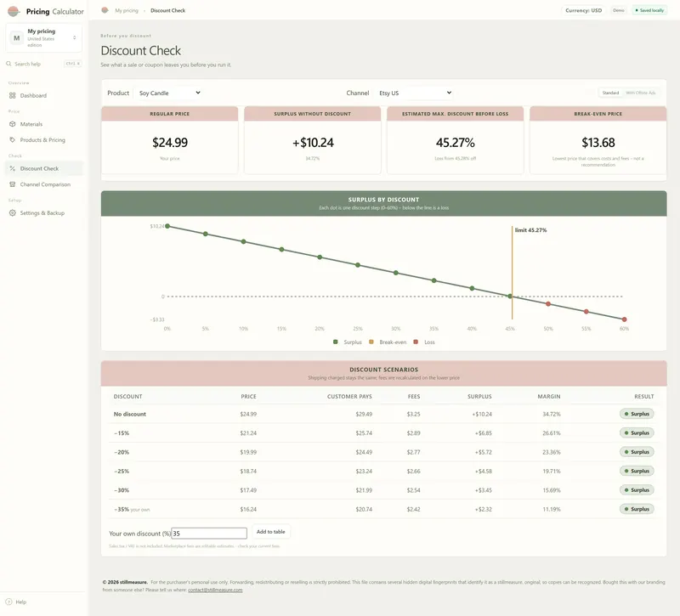Click the Regular Price value $24.99 card
The image size is (680, 616).
pos(169,143)
